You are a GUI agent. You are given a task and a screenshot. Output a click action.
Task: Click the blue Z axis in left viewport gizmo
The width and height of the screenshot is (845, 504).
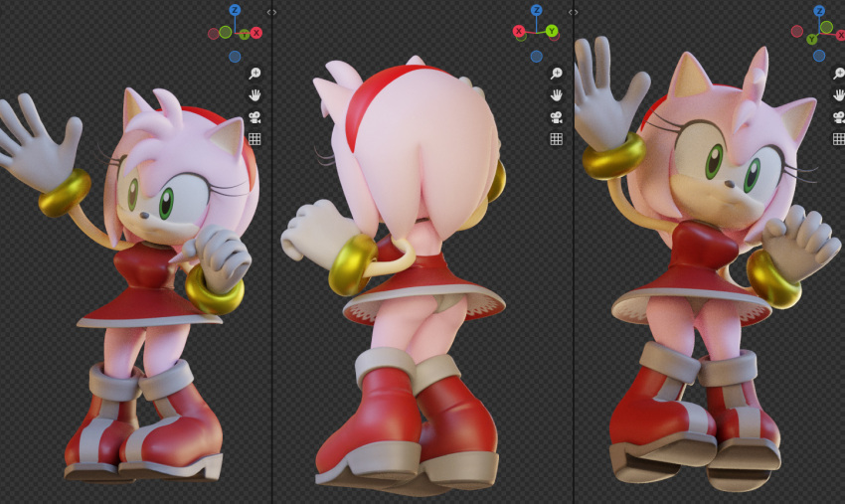click(235, 10)
